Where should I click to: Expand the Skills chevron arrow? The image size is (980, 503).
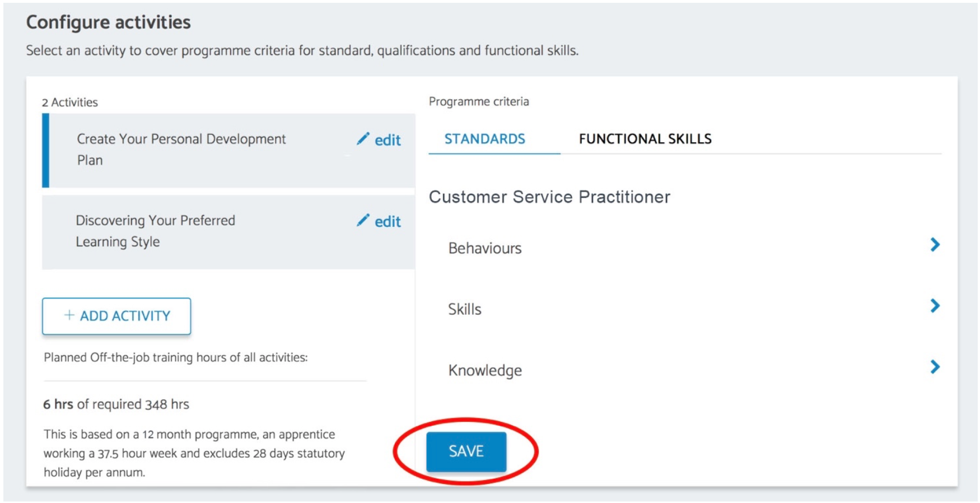pyautogui.click(x=935, y=306)
